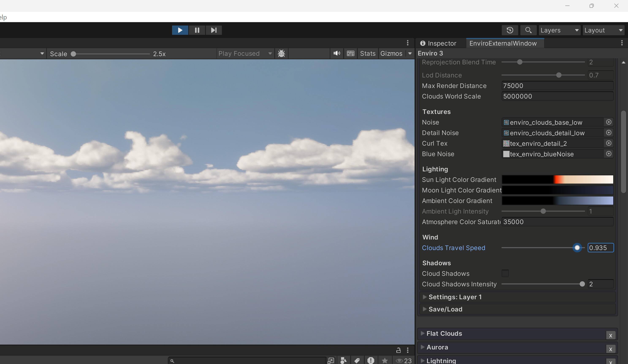Viewport: 628px width, 364px height.
Task: Open the Layers dropdown
Action: coord(559,30)
